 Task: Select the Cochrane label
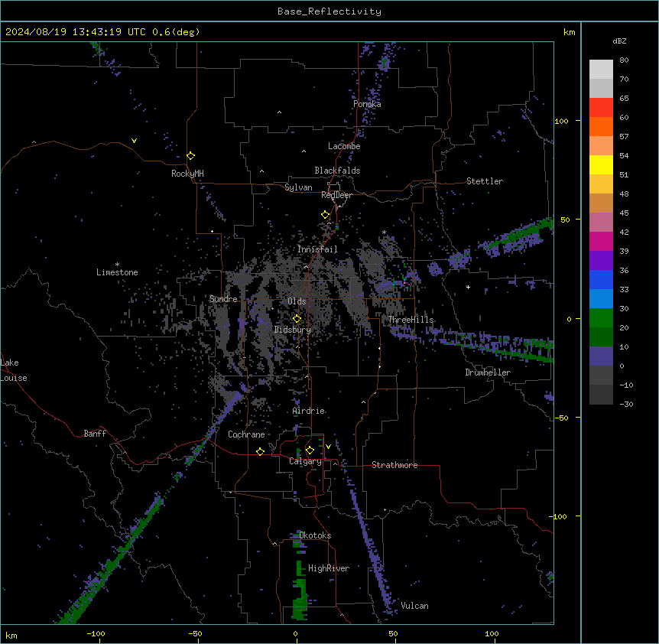[x=246, y=434]
